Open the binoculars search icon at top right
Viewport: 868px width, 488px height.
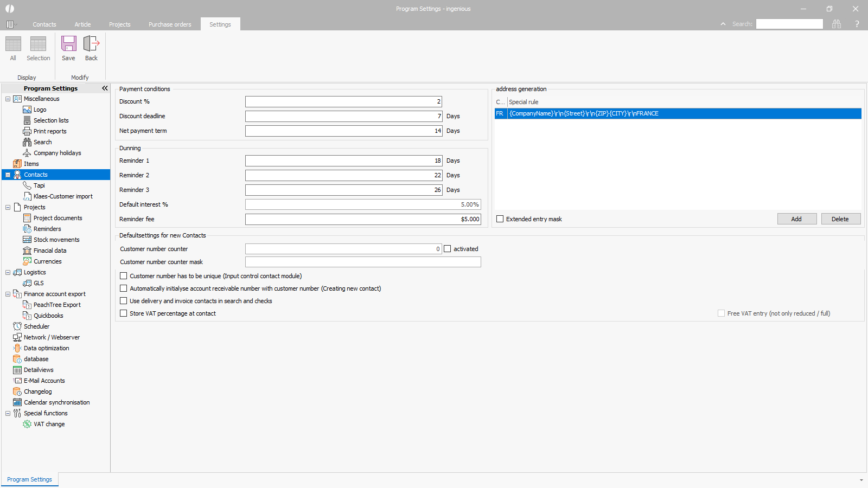[x=837, y=24]
